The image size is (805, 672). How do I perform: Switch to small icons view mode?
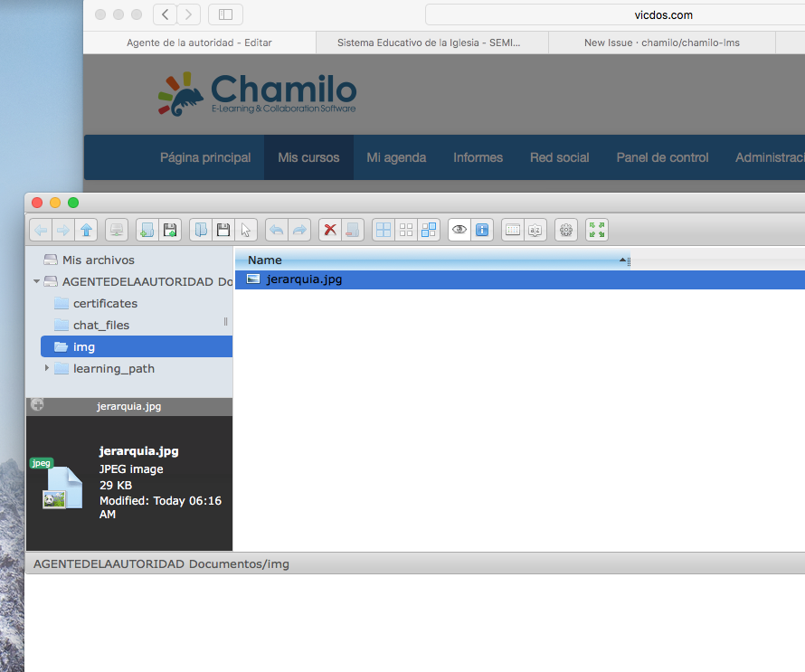click(405, 229)
